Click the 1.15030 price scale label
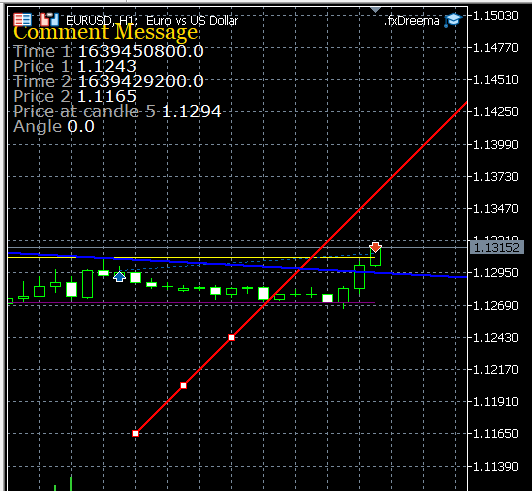 click(495, 16)
